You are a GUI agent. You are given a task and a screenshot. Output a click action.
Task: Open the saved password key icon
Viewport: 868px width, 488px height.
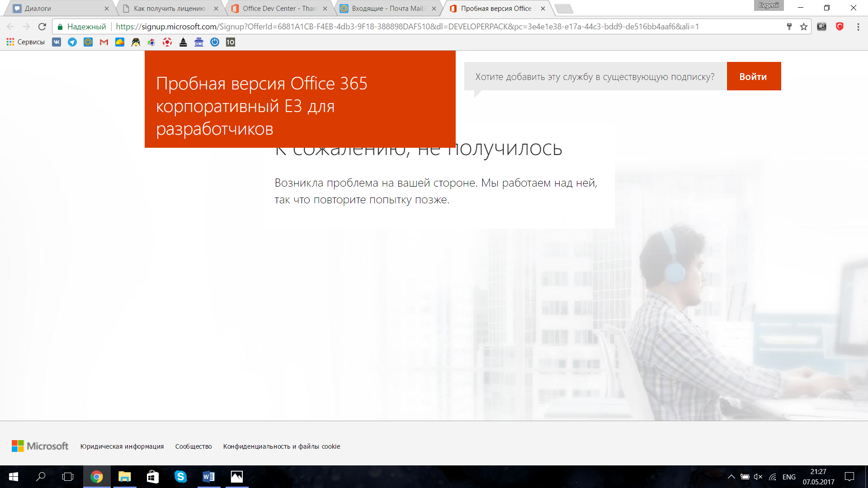[x=789, y=27]
